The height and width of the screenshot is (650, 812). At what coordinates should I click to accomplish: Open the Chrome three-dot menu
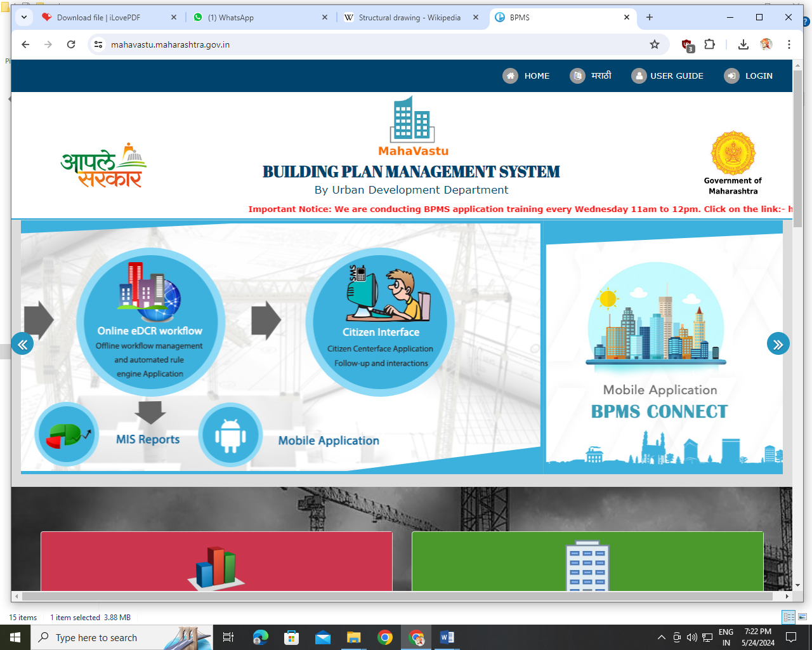(789, 44)
